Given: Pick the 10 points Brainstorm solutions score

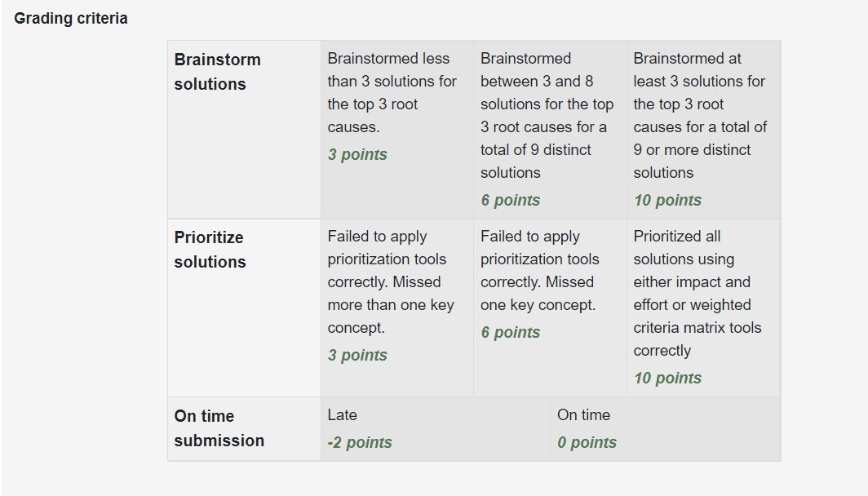Looking at the screenshot, I should pos(667,201).
